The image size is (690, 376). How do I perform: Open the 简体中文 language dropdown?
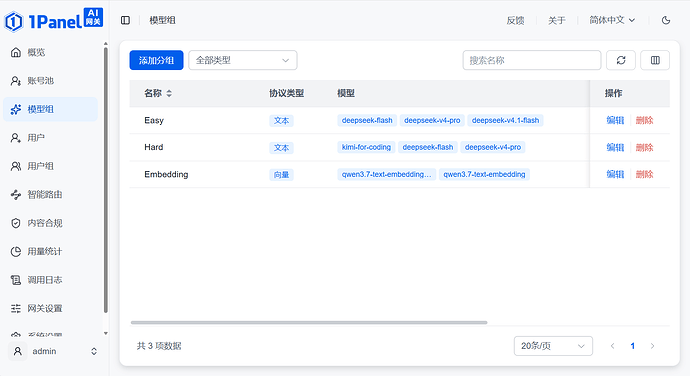click(612, 20)
